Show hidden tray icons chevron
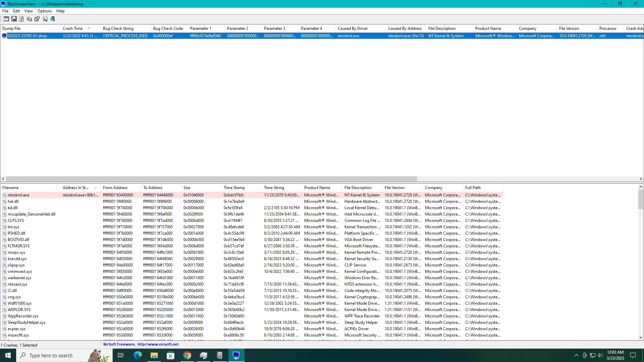 576,355
